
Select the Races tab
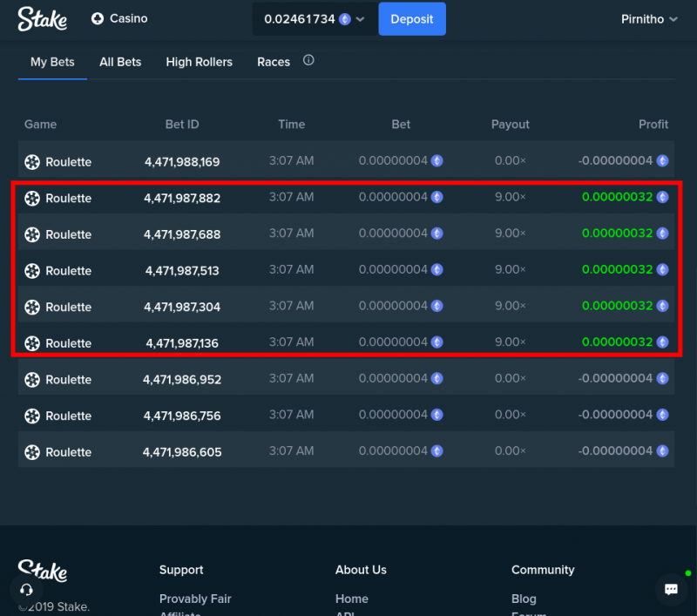click(274, 62)
